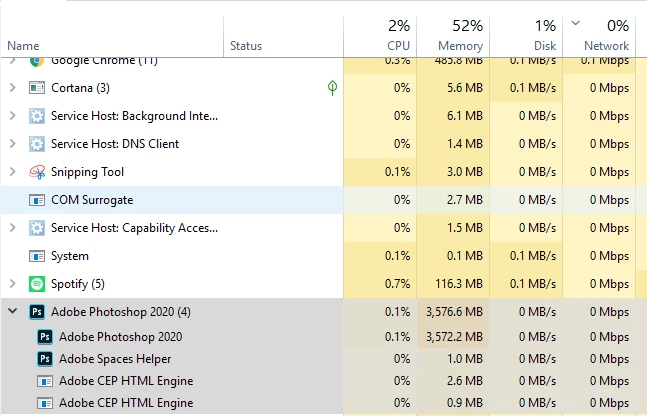The image size is (647, 416).
Task: Collapse the Adobe Photoshop 2020 (4) group
Action: click(x=12, y=311)
